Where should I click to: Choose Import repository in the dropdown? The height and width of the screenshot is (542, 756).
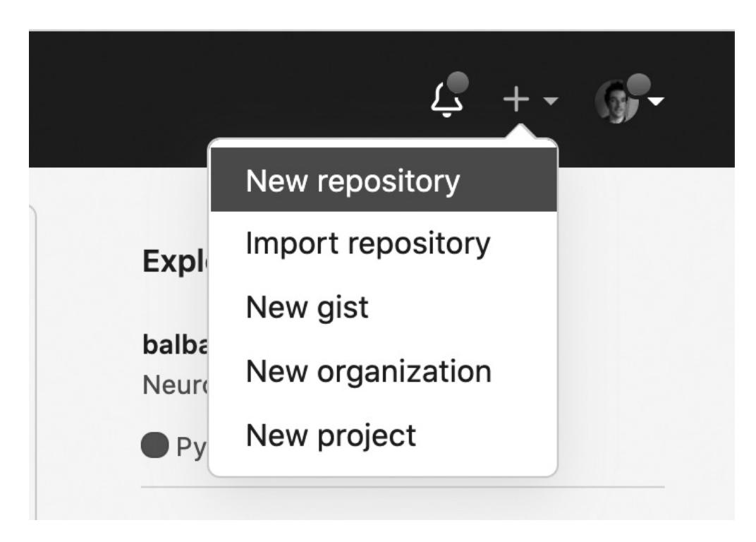(367, 245)
